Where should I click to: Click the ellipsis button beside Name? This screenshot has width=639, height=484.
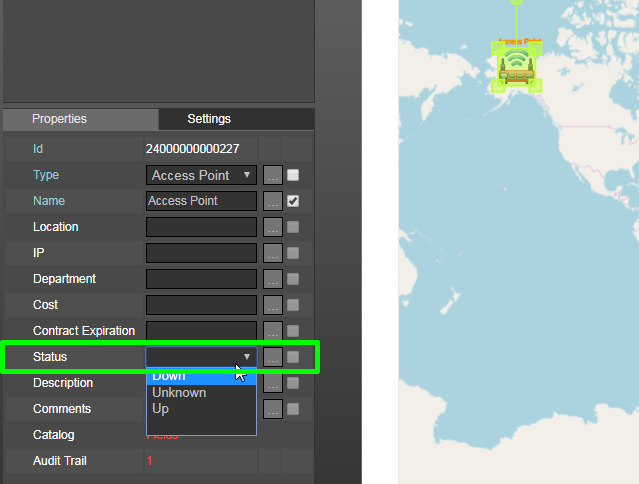(x=272, y=201)
